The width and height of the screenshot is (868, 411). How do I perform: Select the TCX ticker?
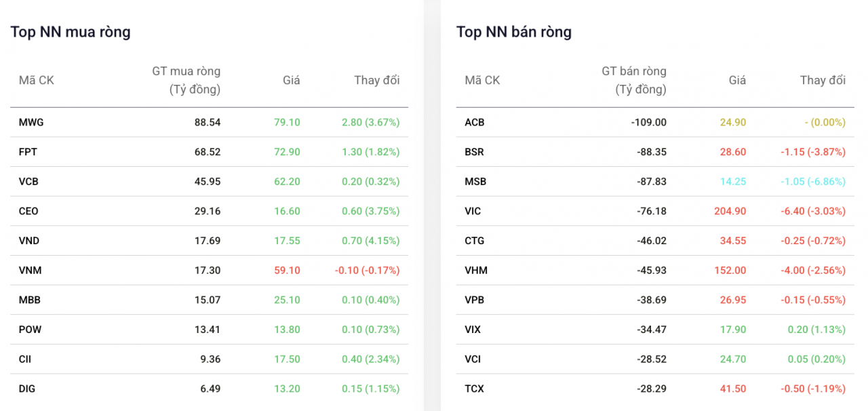(x=475, y=389)
